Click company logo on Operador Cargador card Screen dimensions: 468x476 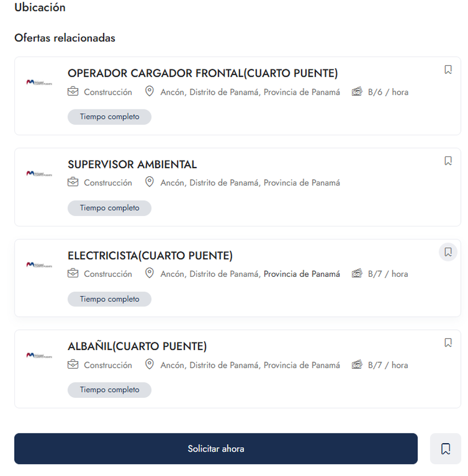(x=39, y=82)
